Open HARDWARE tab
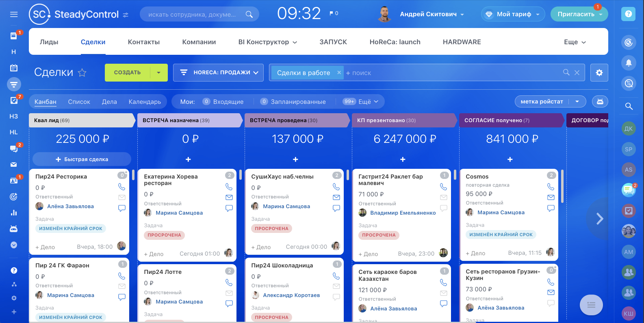Image resolution: width=644 pixels, height=323 pixels. (x=462, y=42)
